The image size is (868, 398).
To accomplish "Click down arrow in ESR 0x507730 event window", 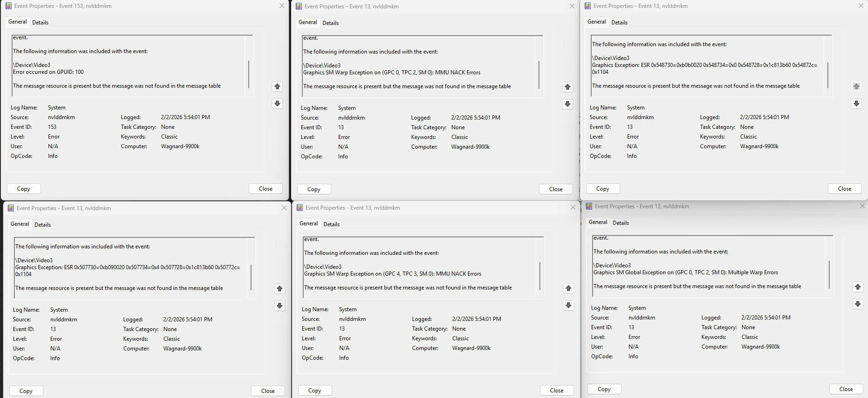I will click(x=280, y=306).
